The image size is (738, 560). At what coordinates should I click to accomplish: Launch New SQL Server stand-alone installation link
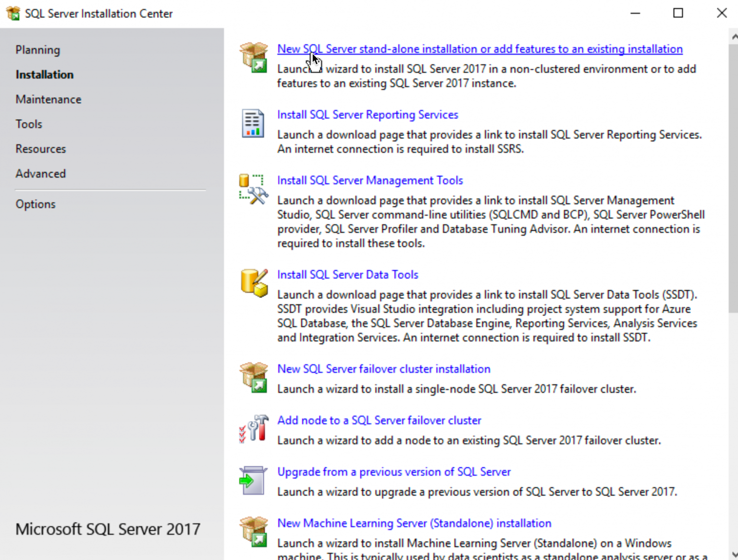tap(480, 49)
